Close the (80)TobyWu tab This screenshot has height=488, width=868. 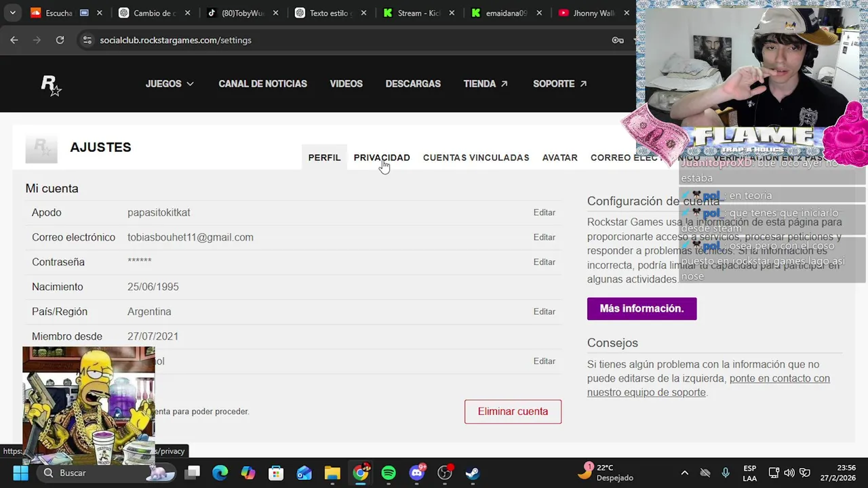pyautogui.click(x=276, y=13)
